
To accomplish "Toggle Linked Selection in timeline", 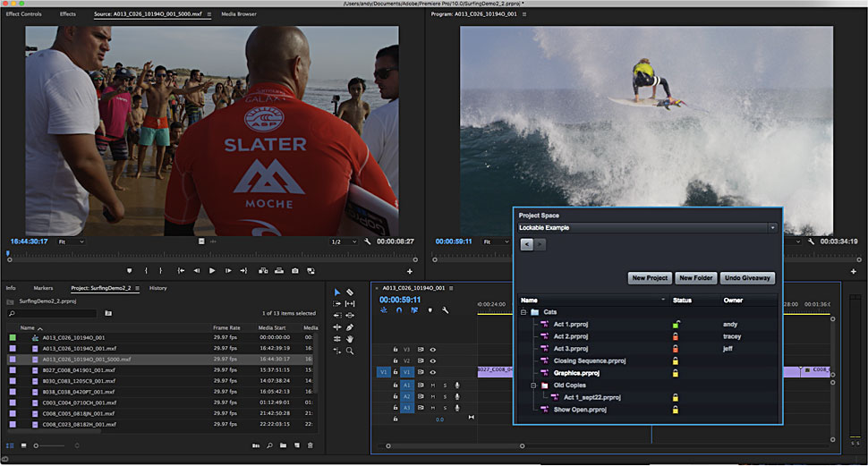I will (x=414, y=310).
